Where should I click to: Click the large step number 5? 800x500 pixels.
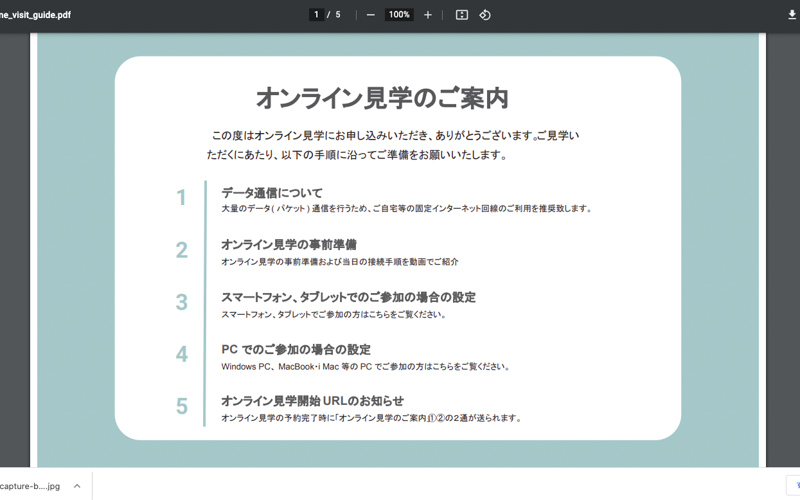click(181, 406)
